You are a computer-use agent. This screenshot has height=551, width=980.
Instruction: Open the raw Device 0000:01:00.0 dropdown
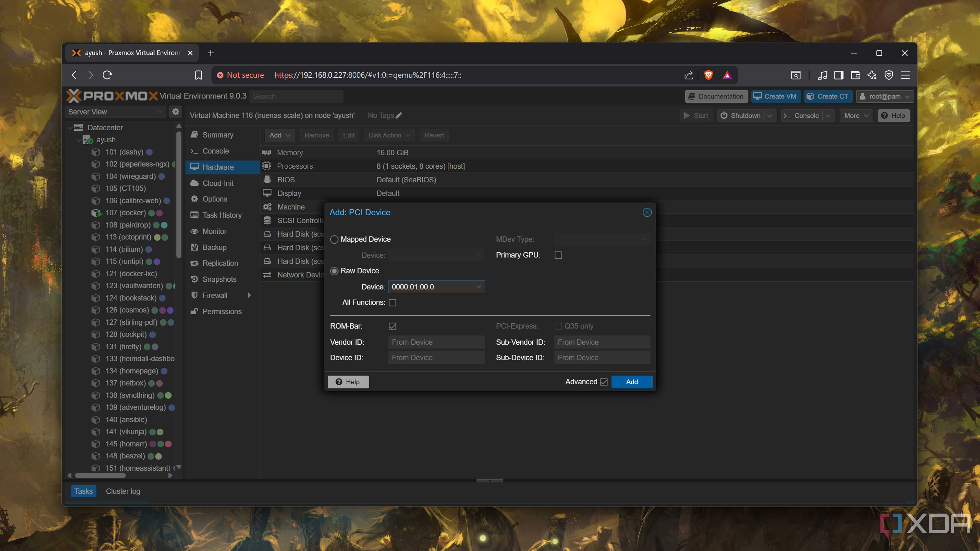[478, 287]
